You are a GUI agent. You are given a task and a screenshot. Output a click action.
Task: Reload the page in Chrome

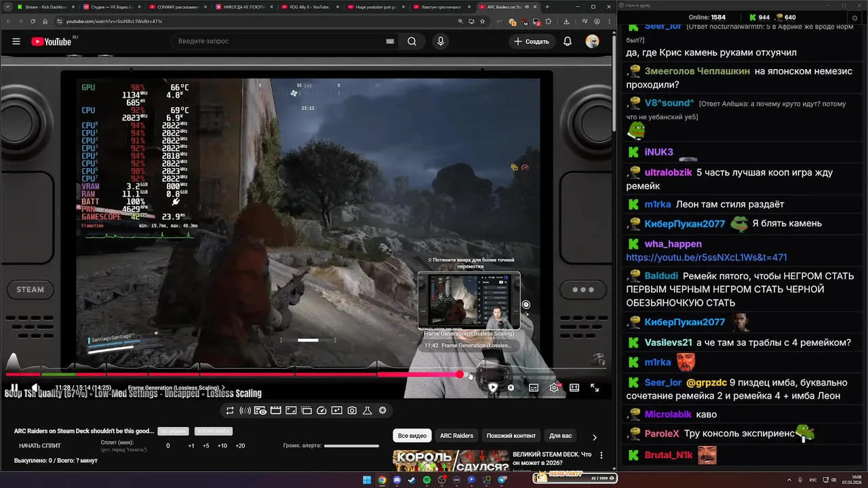click(x=33, y=21)
